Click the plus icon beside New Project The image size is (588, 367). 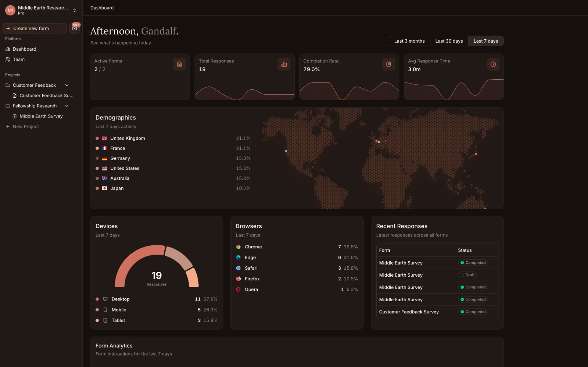(x=8, y=127)
